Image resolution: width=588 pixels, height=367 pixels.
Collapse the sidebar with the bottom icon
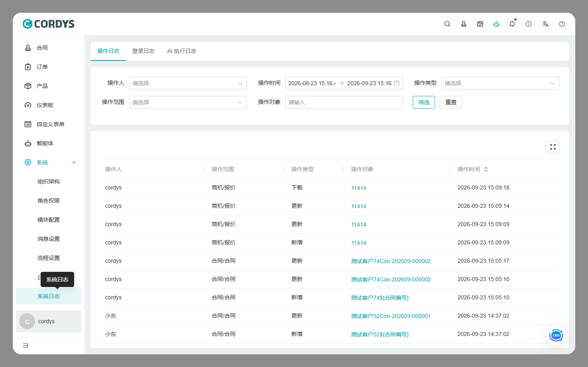click(x=25, y=346)
